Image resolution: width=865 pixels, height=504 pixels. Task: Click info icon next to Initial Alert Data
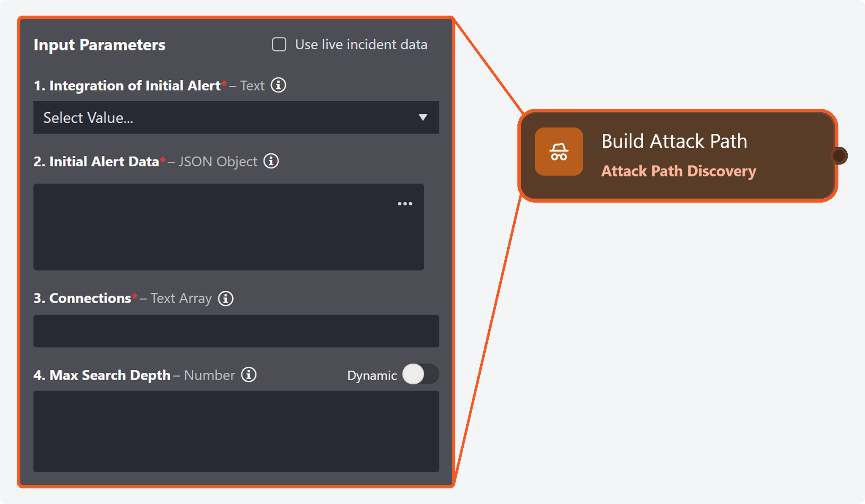click(x=271, y=161)
